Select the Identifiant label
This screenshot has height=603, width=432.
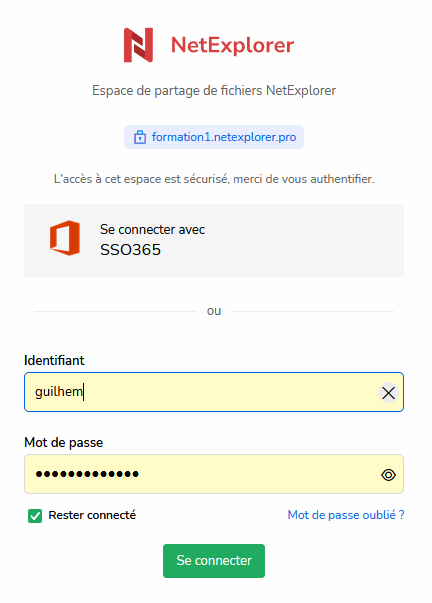pyautogui.click(x=54, y=360)
